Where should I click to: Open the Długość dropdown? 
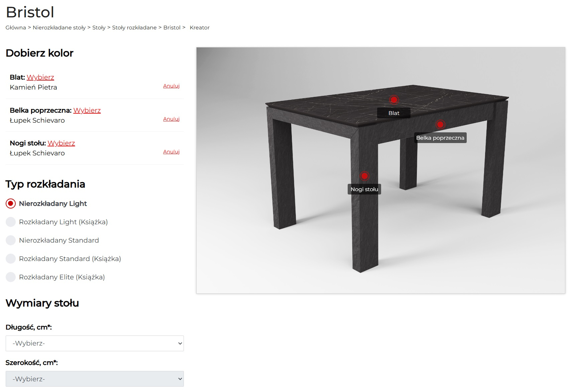[x=95, y=343]
